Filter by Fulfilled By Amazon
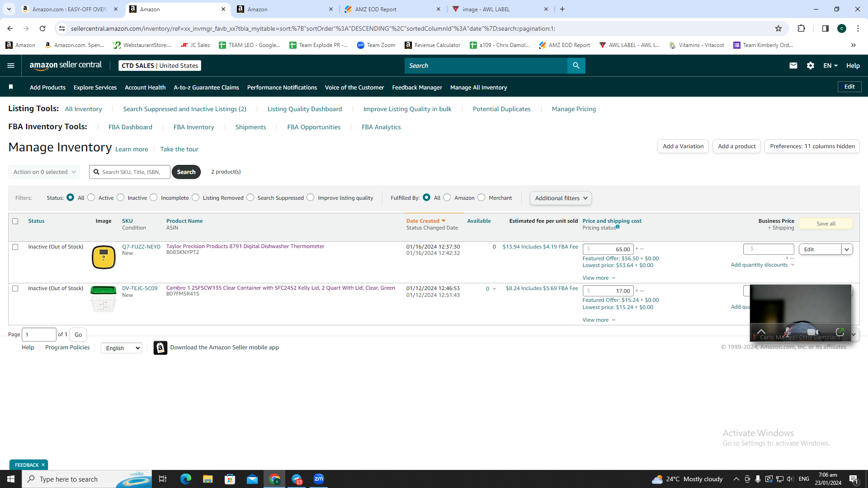The image size is (868, 488). (x=447, y=197)
